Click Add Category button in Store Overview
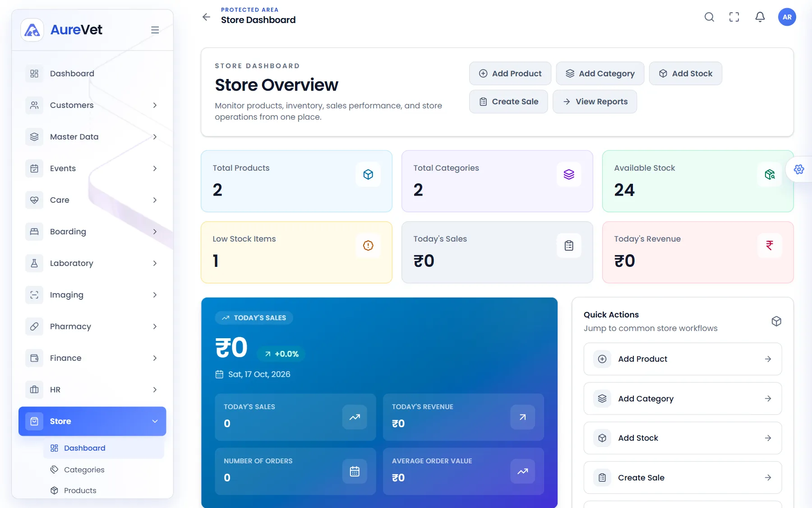812x508 pixels. tap(600, 74)
